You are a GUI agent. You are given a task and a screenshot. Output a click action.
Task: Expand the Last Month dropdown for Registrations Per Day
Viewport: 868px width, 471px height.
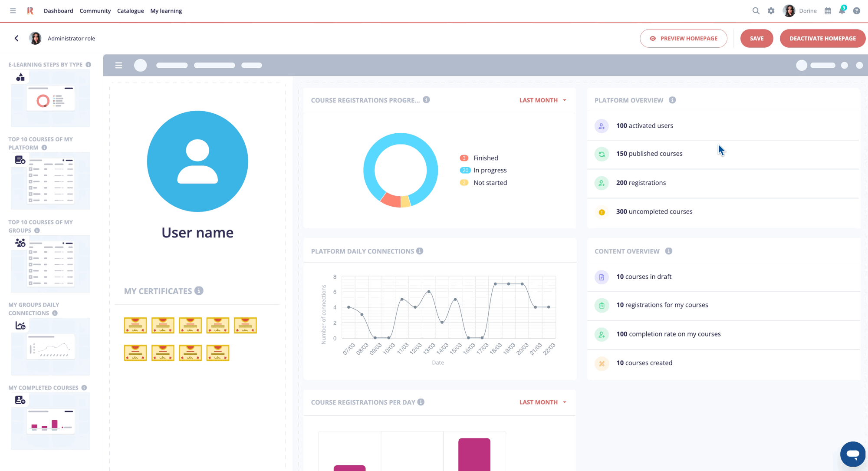(542, 402)
